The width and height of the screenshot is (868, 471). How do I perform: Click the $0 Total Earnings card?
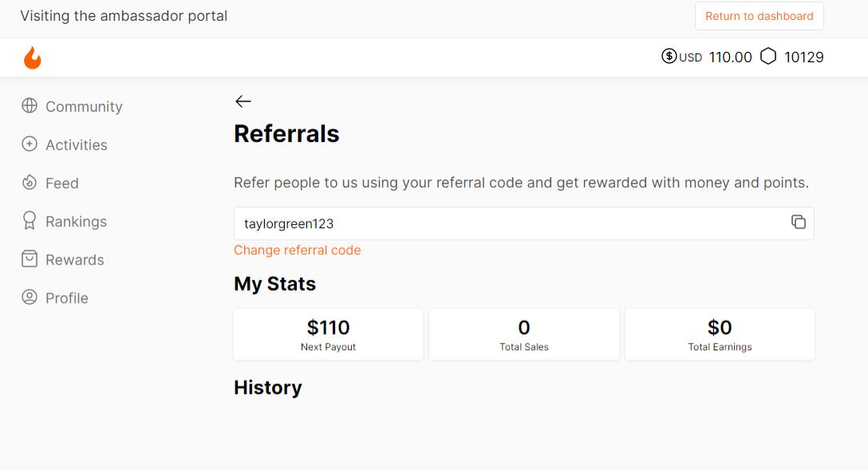(719, 334)
